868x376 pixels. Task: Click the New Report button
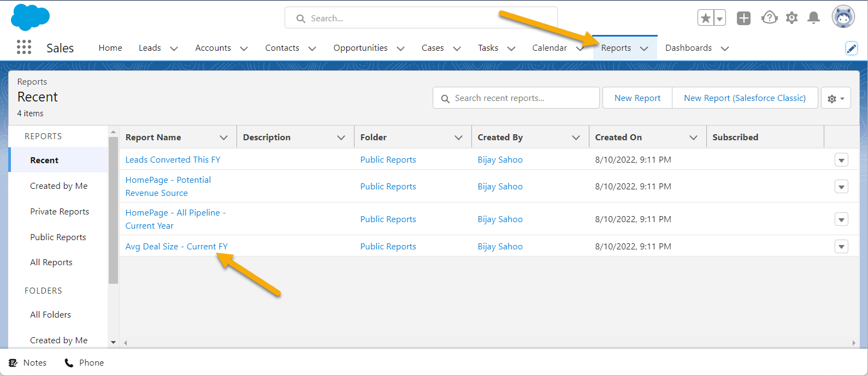tap(637, 98)
